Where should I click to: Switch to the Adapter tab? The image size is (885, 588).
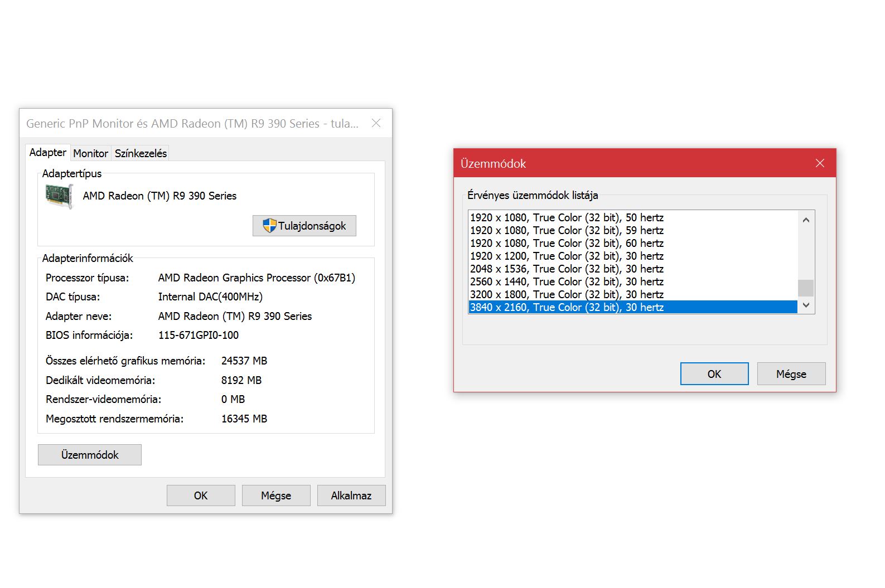pos(48,152)
